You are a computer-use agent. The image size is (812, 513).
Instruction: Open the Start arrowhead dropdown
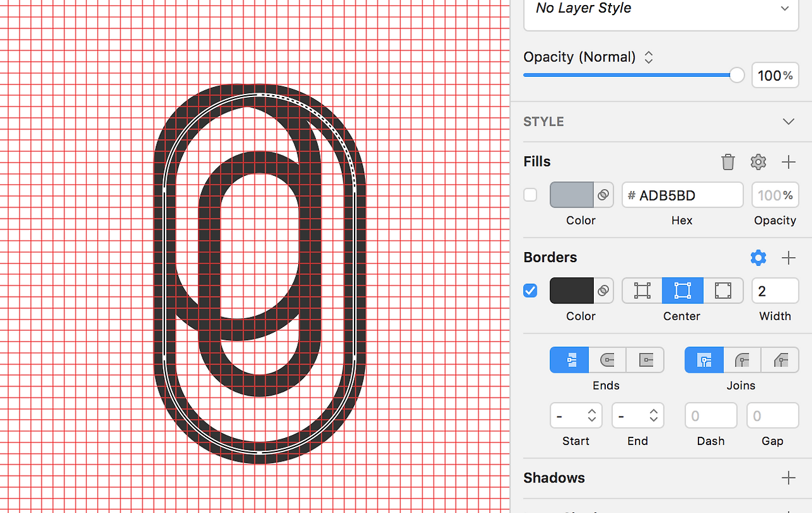(576, 416)
